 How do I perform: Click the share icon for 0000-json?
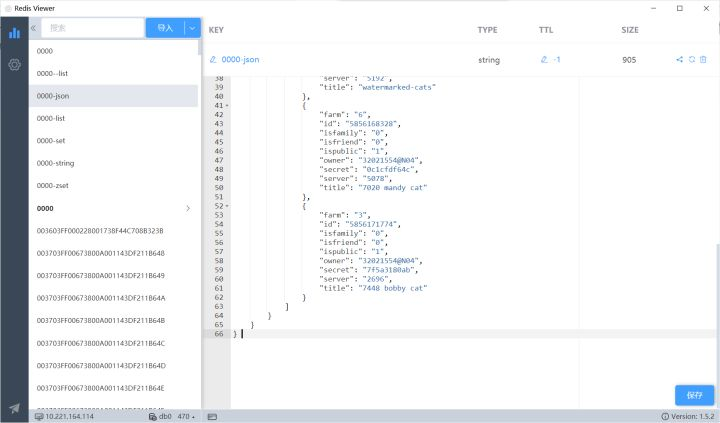tap(680, 59)
